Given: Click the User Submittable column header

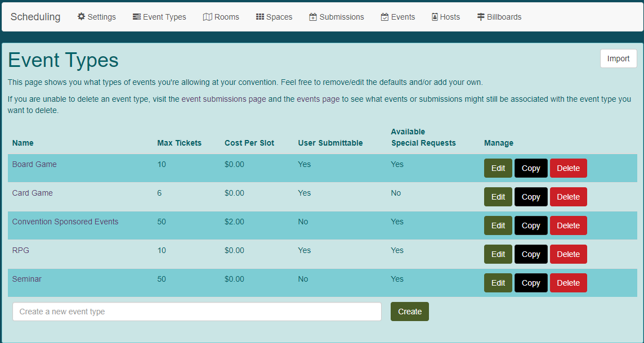Looking at the screenshot, I should [330, 143].
